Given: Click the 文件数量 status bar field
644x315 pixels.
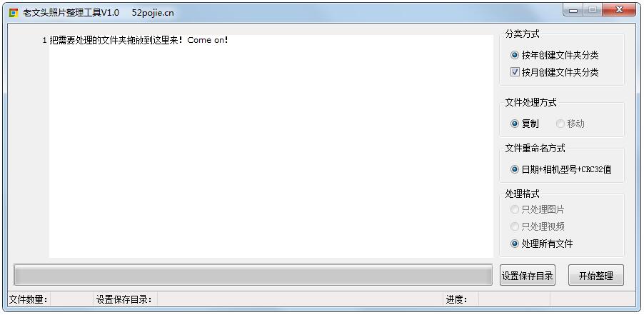Looking at the screenshot, I should pyautogui.click(x=71, y=299).
